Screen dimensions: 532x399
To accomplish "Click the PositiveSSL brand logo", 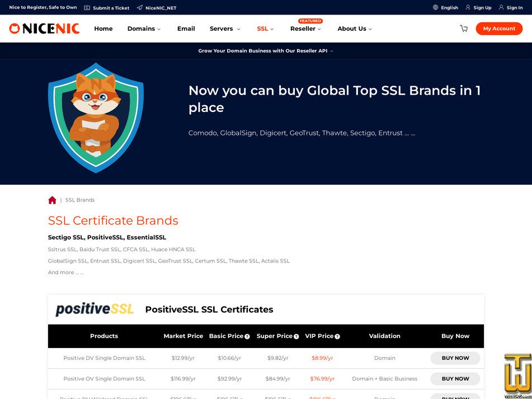I will tap(94, 309).
